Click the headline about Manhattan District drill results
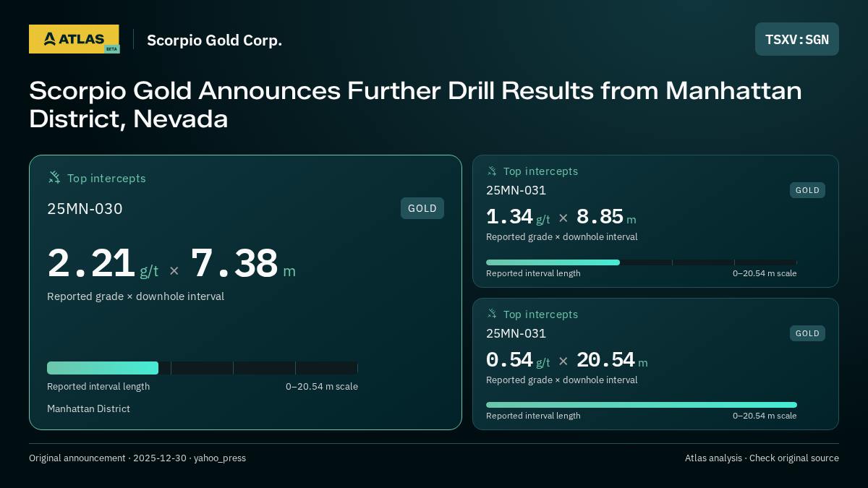868x488 pixels. pos(415,104)
